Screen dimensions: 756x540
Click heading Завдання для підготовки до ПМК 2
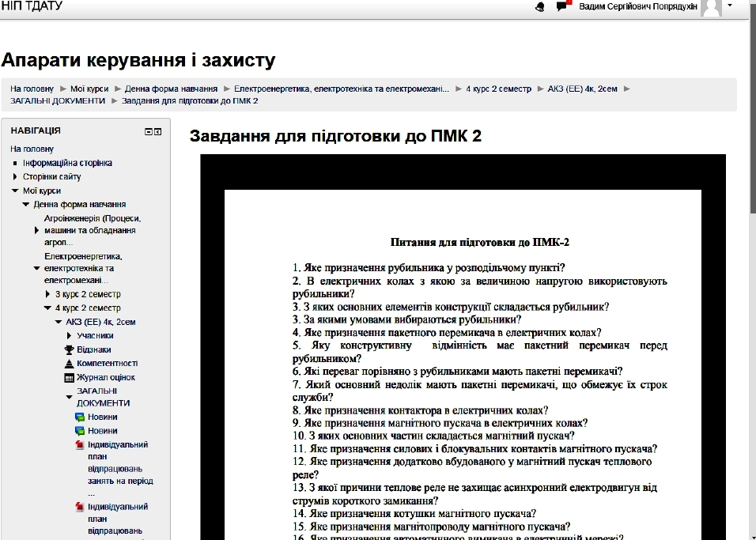pos(335,136)
